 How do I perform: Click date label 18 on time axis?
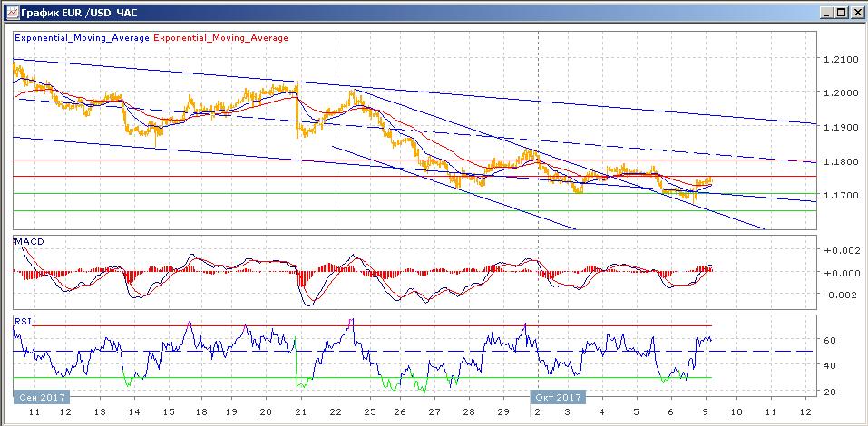pos(201,412)
